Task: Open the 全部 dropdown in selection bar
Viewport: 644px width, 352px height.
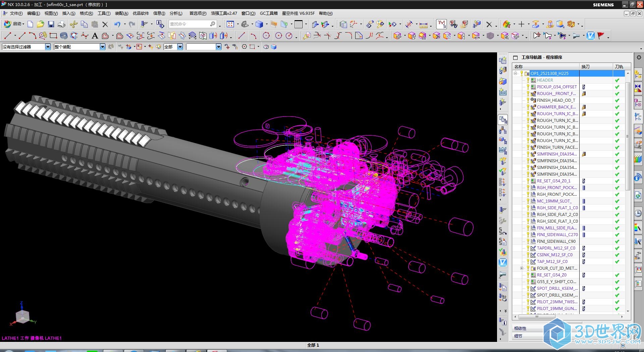Action: pos(180,47)
